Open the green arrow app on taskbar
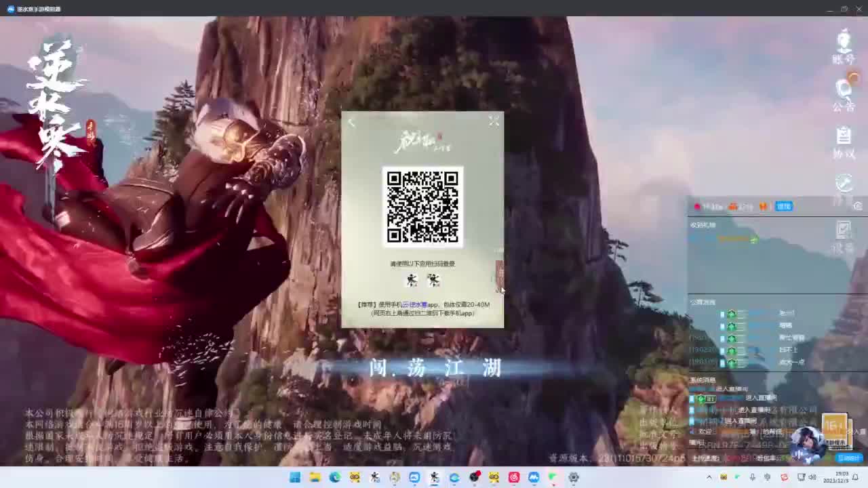This screenshot has height=488, width=868. pyautogui.click(x=553, y=477)
